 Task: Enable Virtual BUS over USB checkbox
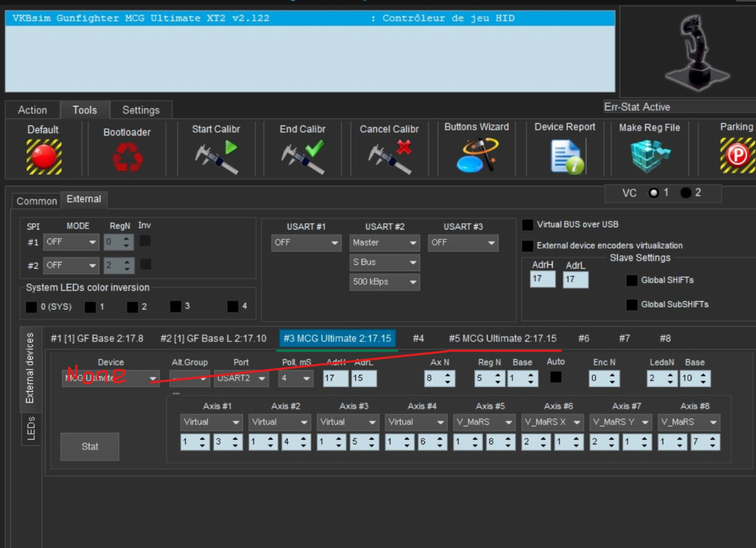point(528,225)
